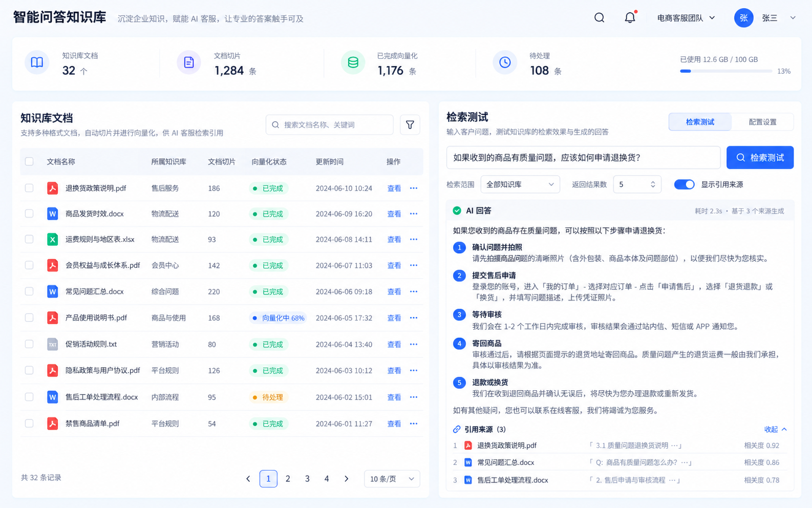812x508 pixels.
Task: Focus the document name search field
Action: coord(329,124)
